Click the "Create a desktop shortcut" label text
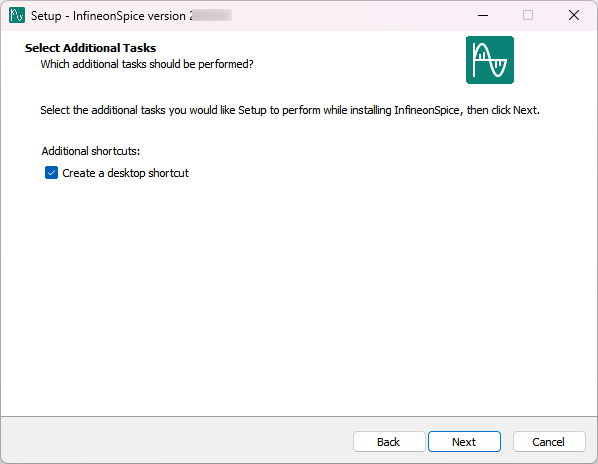Viewport: 598px width, 464px height. click(125, 173)
